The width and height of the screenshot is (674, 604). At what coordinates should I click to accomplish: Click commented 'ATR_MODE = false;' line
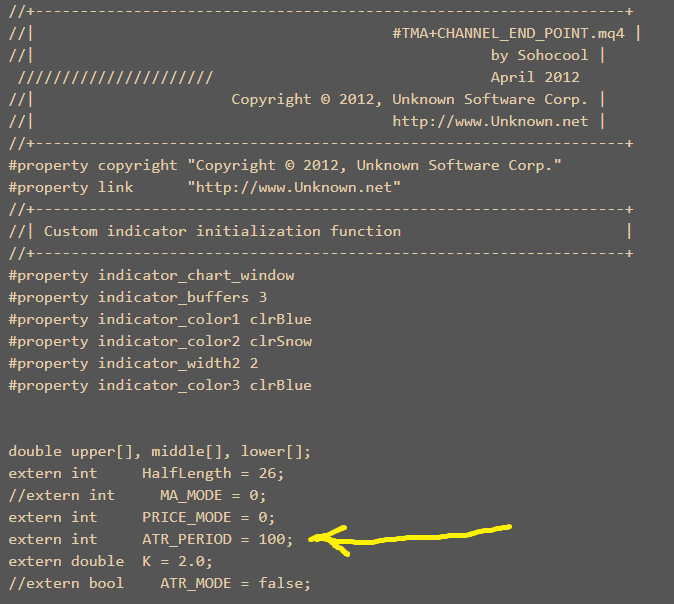[x=159, y=583]
